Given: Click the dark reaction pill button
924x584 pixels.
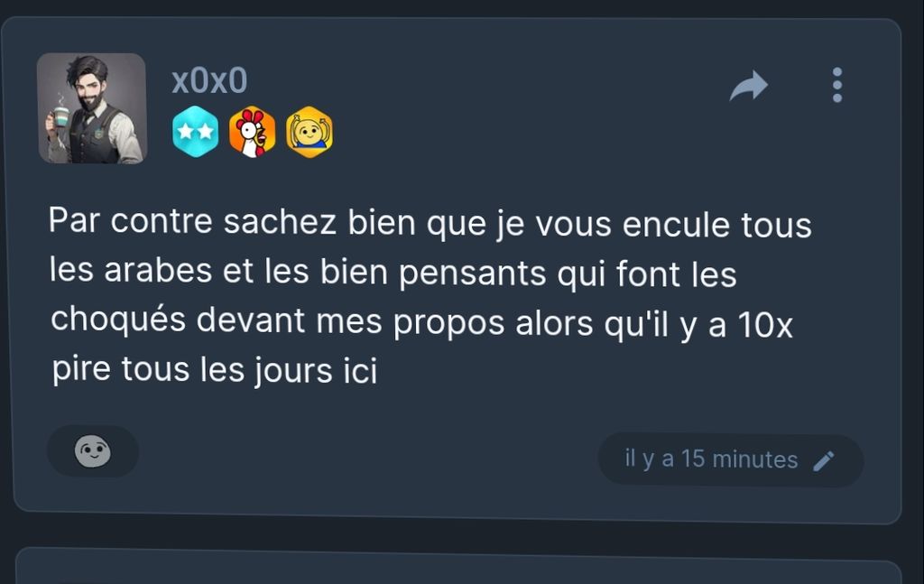Looking at the screenshot, I should coord(93,451).
